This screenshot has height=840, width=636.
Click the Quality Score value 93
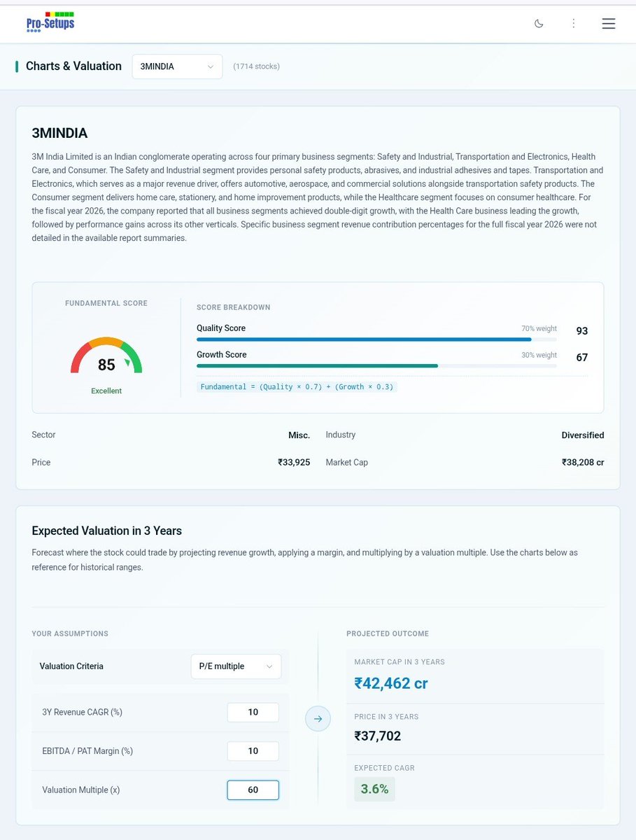coord(582,331)
